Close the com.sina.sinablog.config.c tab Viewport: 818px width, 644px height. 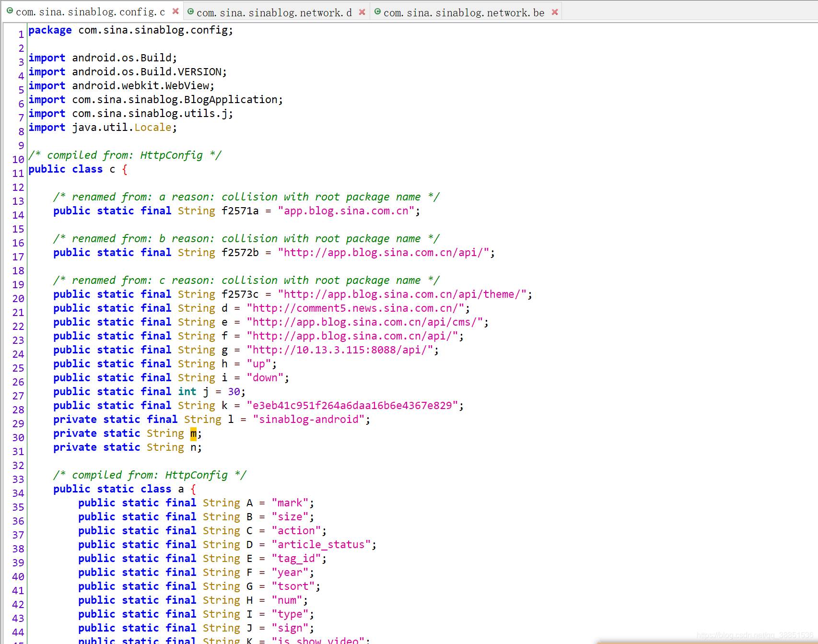click(175, 11)
